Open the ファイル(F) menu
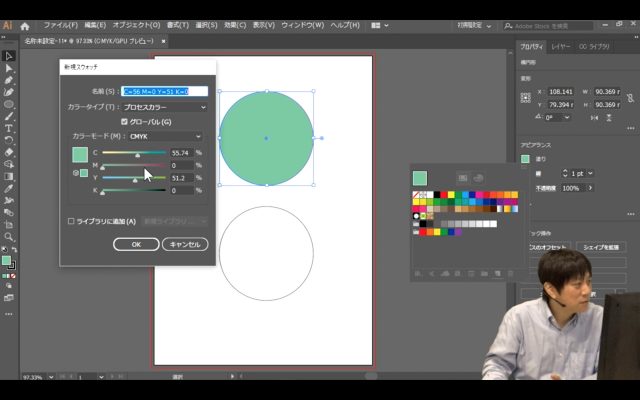 pos(60,24)
